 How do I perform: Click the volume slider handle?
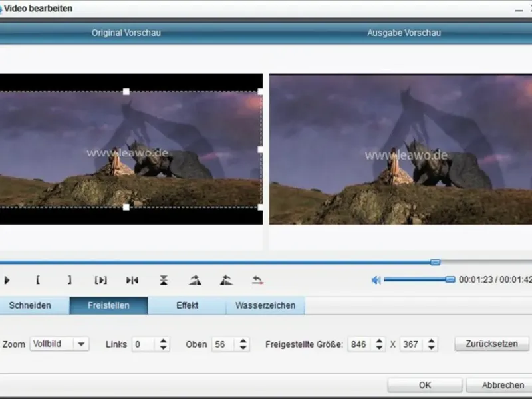coord(450,279)
